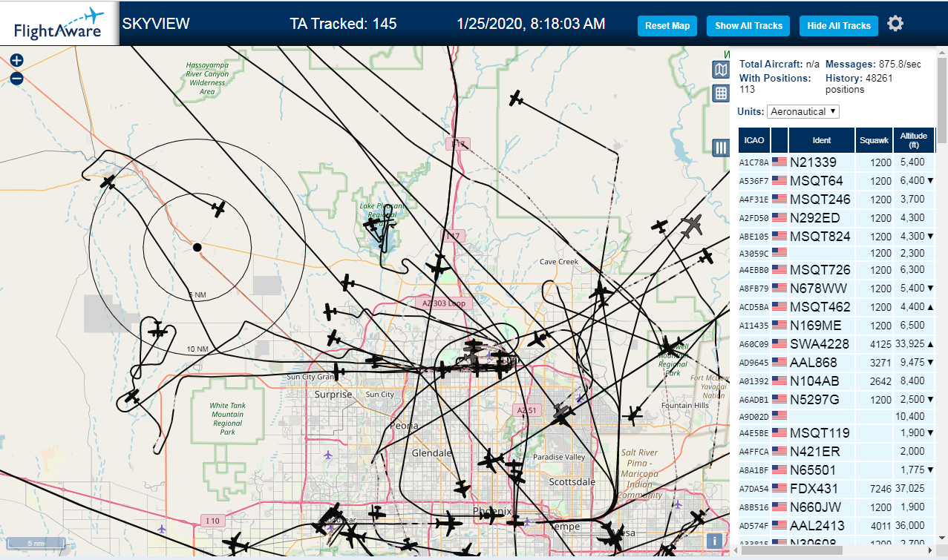The height and width of the screenshot is (560, 948).
Task: Select the SWA4228 flight row
Action: tap(837, 343)
